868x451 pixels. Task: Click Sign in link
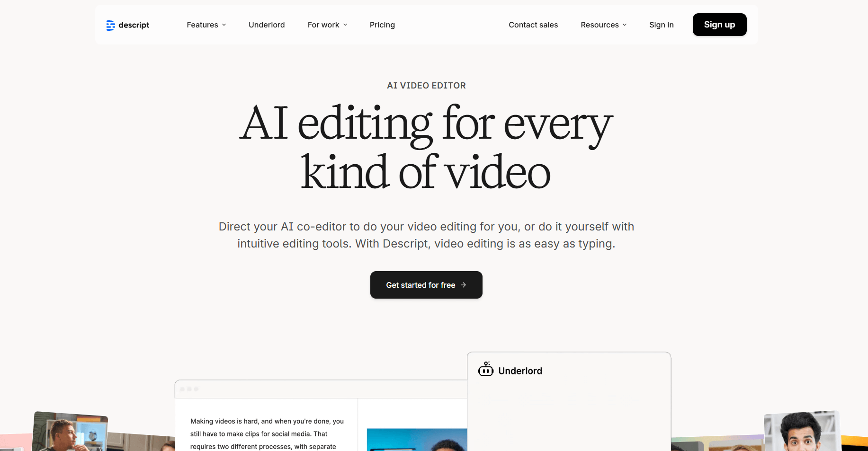661,25
